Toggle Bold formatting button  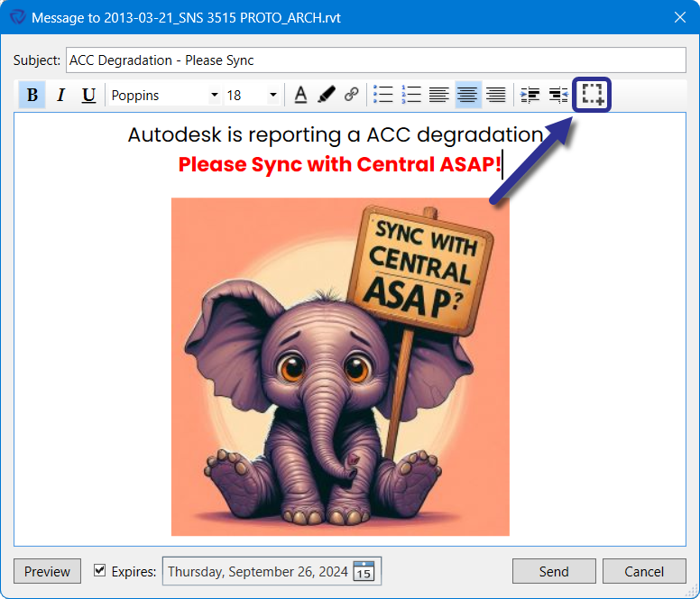coord(32,95)
